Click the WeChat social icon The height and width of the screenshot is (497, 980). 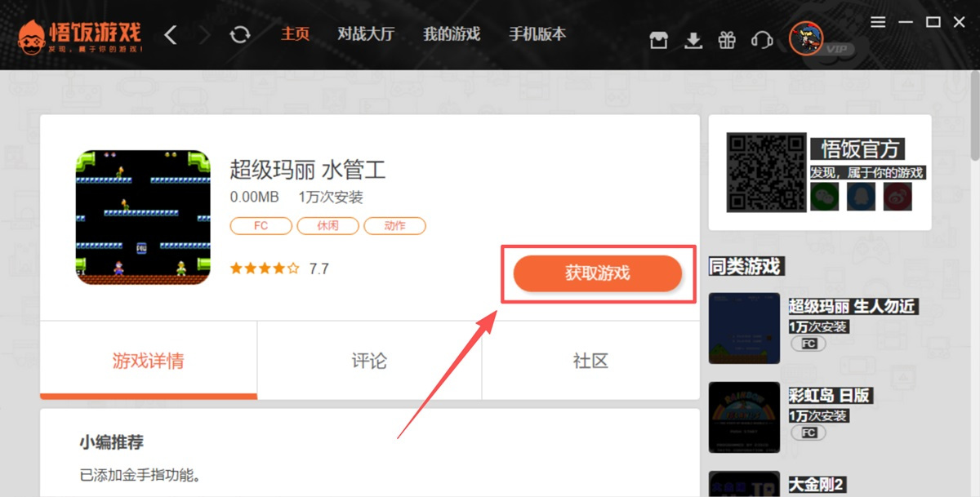pyautogui.click(x=824, y=196)
